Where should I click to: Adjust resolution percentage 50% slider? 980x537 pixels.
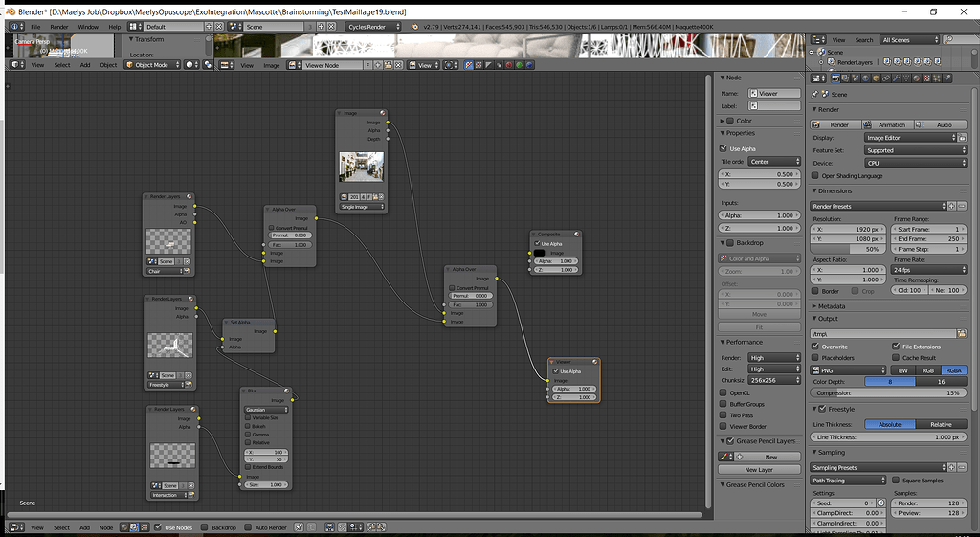click(x=848, y=249)
